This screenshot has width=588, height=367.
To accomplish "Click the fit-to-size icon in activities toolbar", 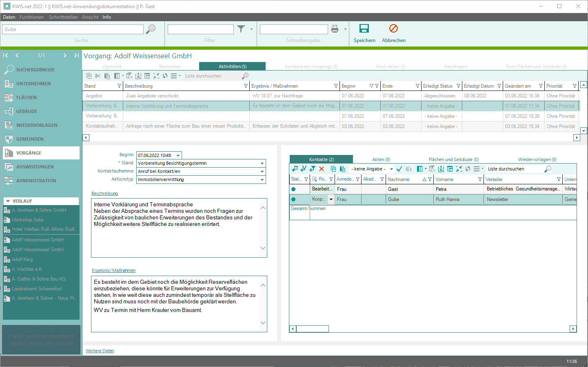I will click(156, 76).
